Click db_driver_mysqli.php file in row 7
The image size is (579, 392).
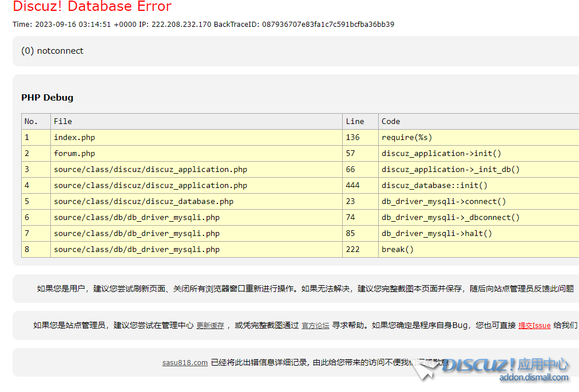pos(196,234)
